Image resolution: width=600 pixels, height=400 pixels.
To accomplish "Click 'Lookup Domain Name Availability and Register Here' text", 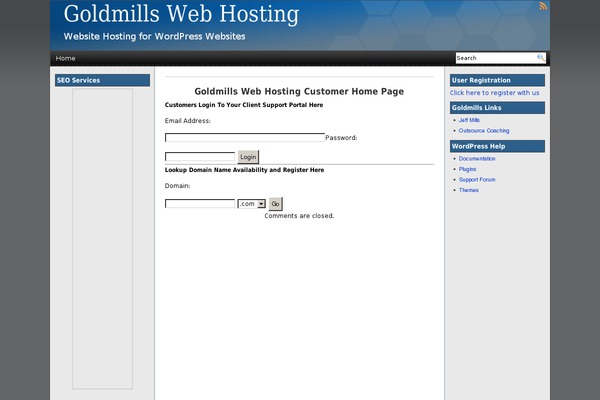I will [245, 170].
